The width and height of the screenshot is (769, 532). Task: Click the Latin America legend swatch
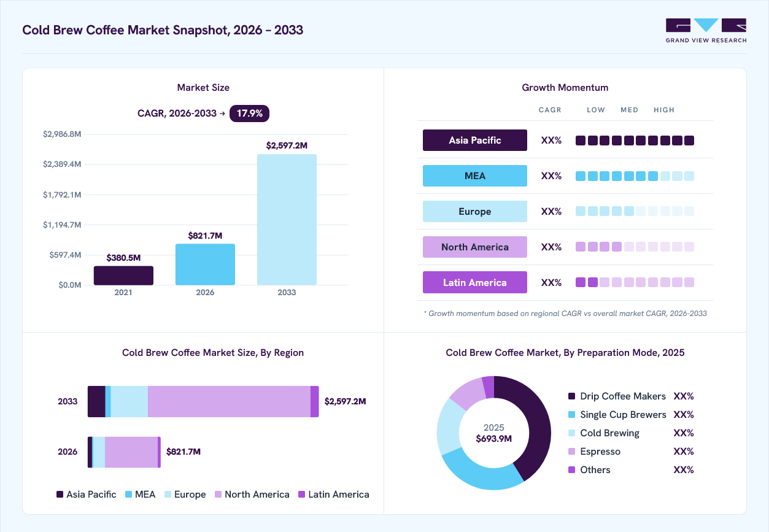301,495
